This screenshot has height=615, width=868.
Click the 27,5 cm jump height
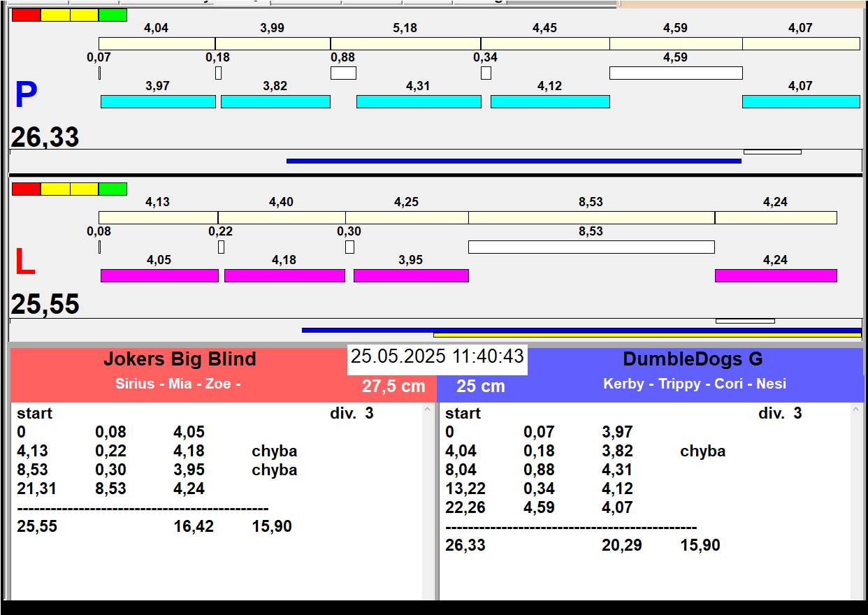(393, 386)
